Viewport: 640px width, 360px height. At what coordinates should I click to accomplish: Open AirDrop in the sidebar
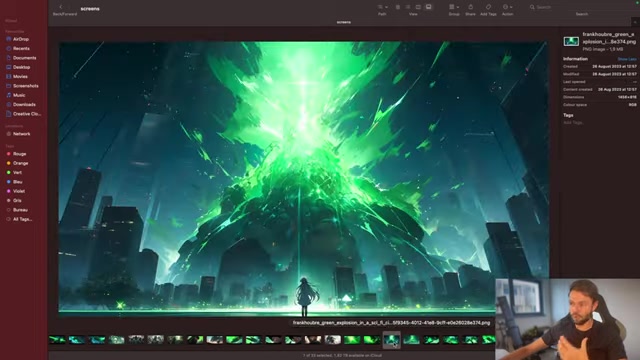(x=20, y=39)
